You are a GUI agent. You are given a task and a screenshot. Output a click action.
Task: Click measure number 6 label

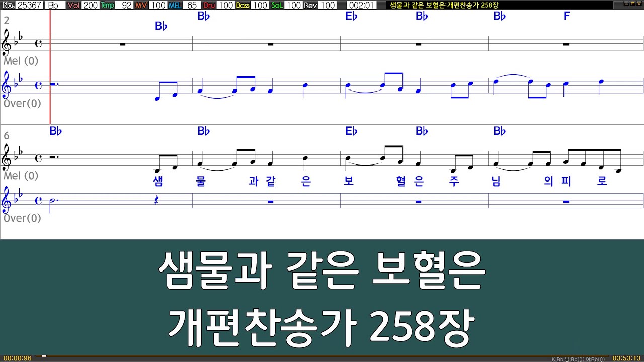tap(7, 136)
